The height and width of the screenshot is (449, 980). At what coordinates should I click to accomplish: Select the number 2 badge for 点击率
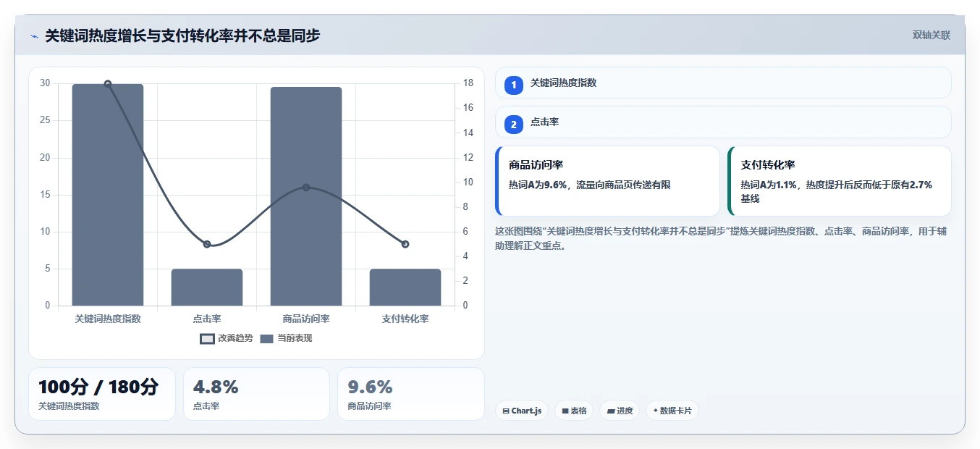pos(514,125)
